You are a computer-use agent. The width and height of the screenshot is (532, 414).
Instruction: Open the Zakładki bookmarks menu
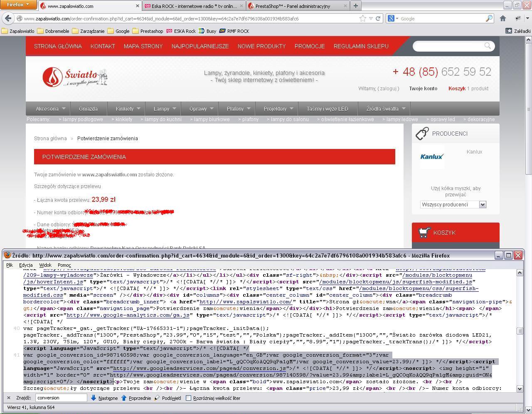click(x=518, y=31)
